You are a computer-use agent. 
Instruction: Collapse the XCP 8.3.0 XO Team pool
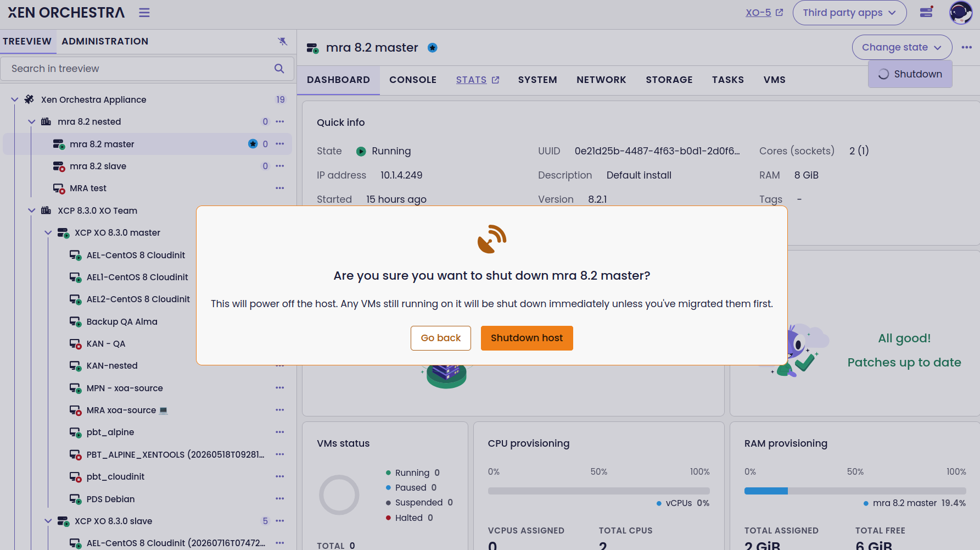coord(32,210)
